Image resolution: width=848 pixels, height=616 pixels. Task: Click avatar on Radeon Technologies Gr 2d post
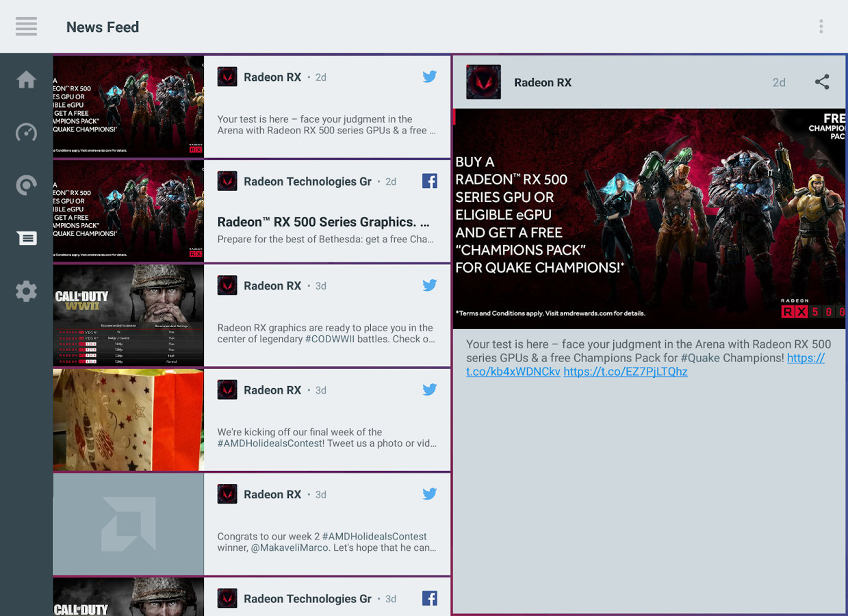pos(227,181)
